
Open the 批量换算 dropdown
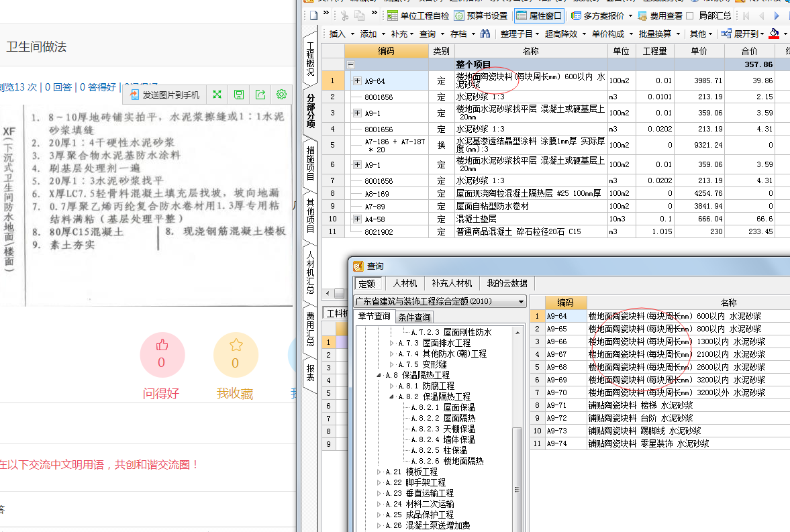659,34
